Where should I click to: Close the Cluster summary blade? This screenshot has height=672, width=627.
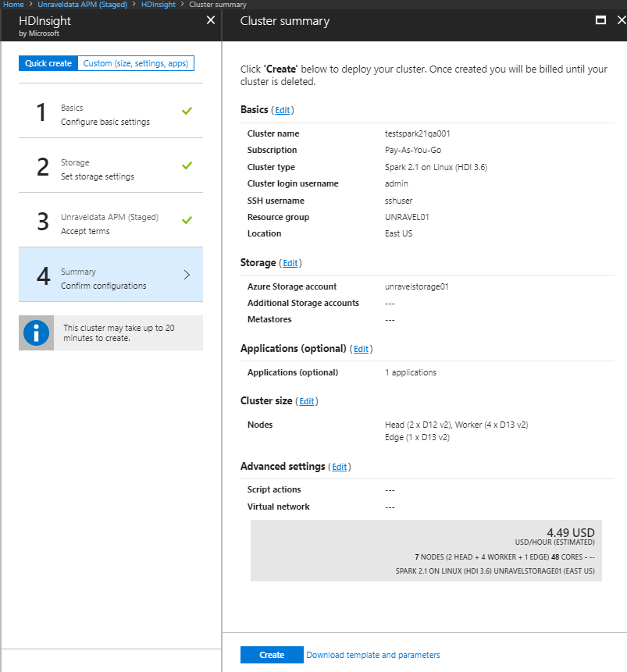coord(622,20)
